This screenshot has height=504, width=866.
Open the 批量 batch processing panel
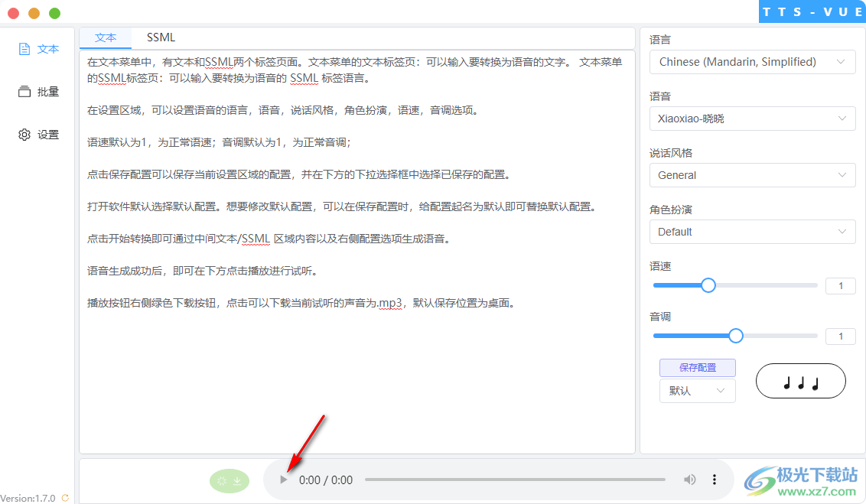pos(38,91)
